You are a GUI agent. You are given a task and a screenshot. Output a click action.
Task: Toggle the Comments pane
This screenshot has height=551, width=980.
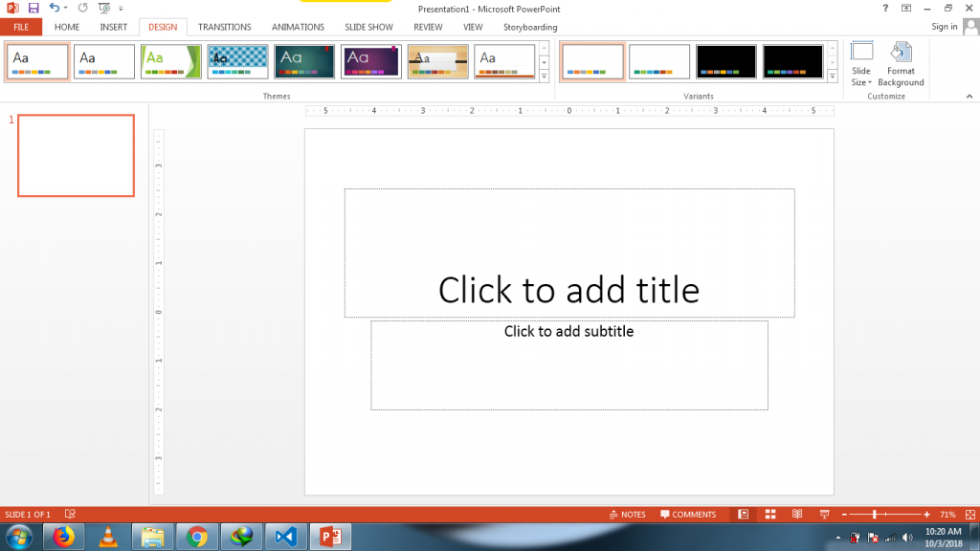click(x=687, y=515)
